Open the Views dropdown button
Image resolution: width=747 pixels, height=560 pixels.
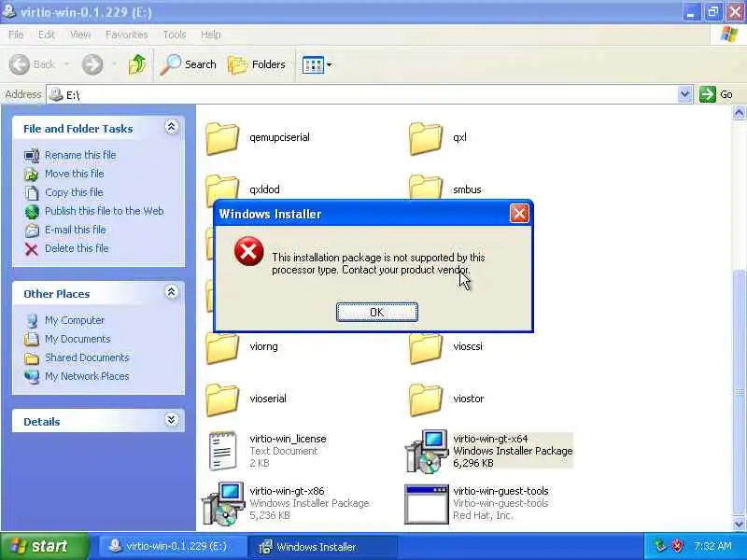pos(317,64)
